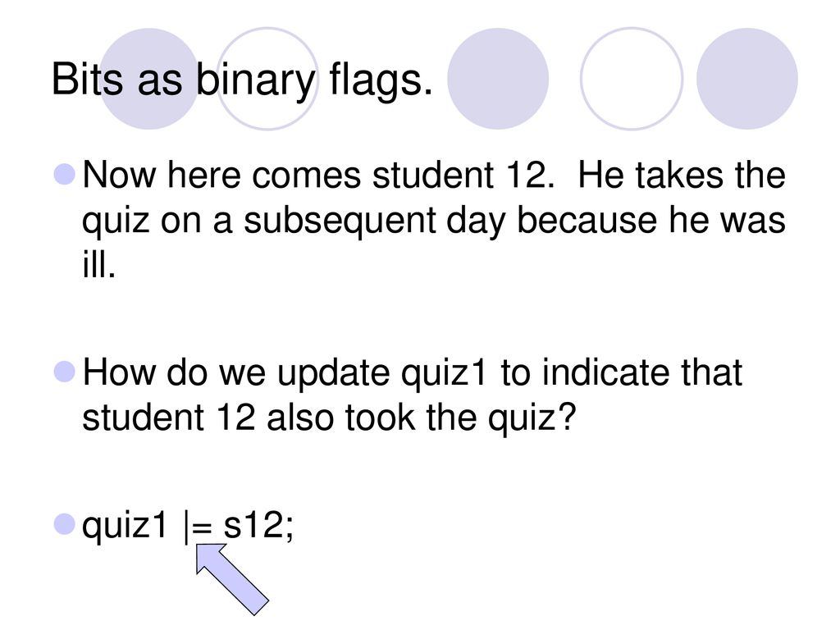Click the title 'Bits as binary flags.'
840x630 pixels.
242,80
